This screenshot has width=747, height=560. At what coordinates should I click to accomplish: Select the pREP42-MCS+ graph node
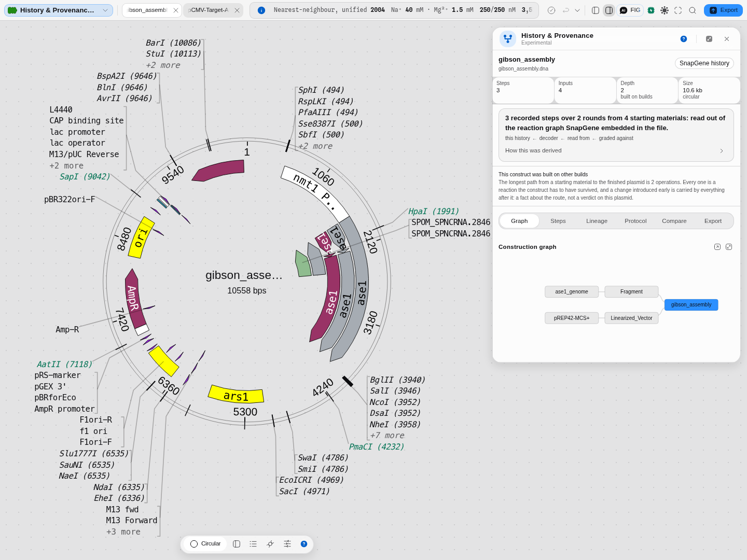572,318
